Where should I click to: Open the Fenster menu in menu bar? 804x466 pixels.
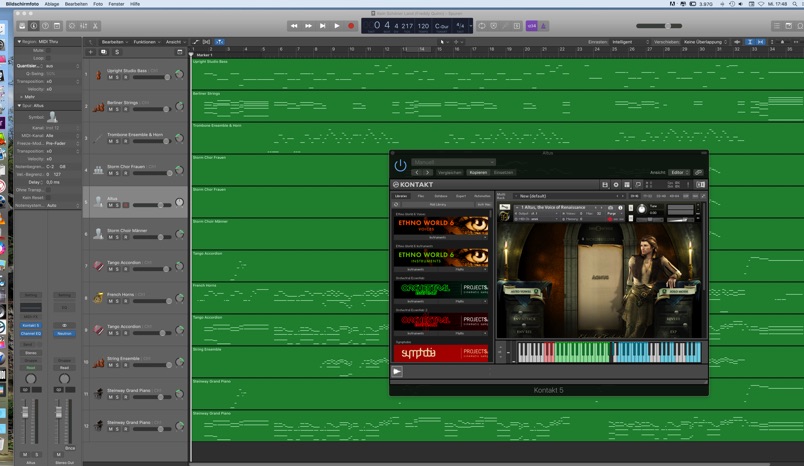pos(116,4)
